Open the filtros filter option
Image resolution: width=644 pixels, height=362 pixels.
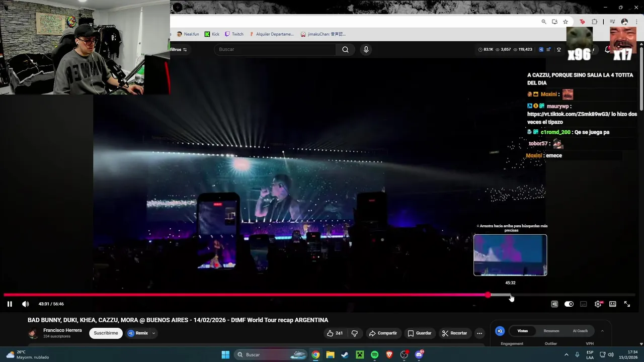[179, 49]
